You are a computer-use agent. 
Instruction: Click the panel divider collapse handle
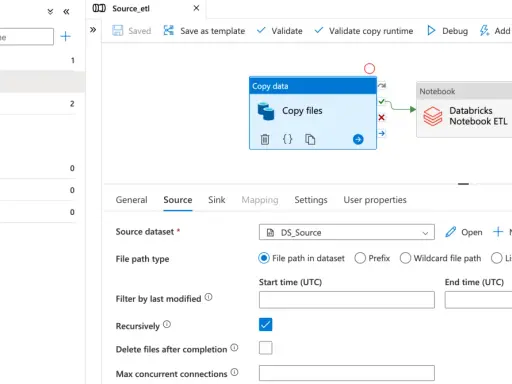coord(463,184)
